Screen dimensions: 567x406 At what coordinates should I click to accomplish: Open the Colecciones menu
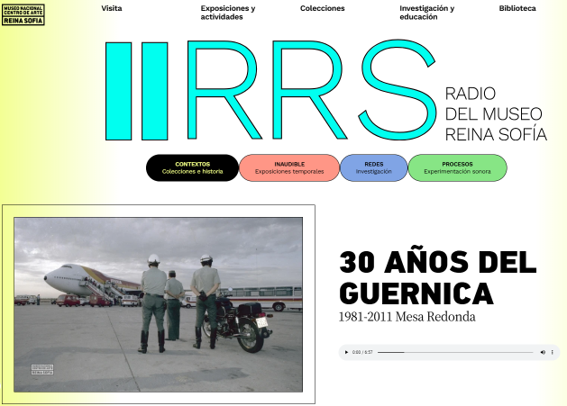[322, 8]
